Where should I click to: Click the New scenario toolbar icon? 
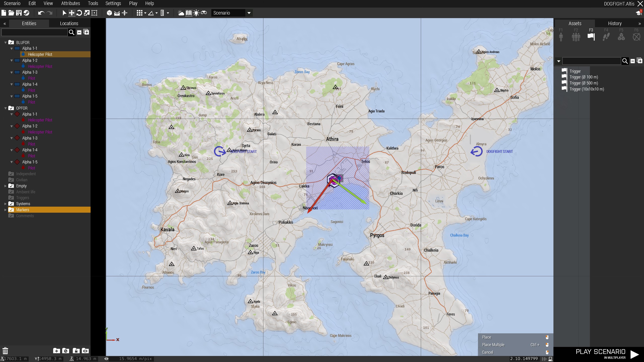click(x=4, y=13)
